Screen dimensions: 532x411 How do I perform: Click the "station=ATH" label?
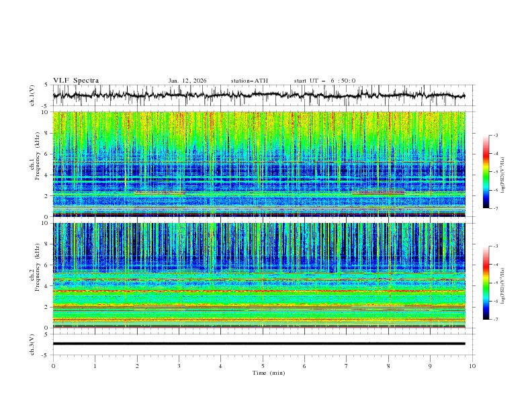point(249,81)
